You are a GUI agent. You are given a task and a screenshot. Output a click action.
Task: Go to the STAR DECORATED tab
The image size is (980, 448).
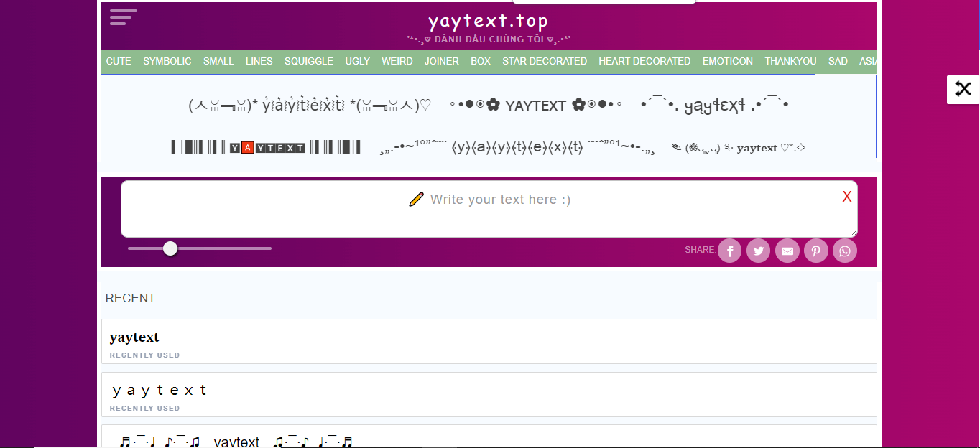pos(544,62)
